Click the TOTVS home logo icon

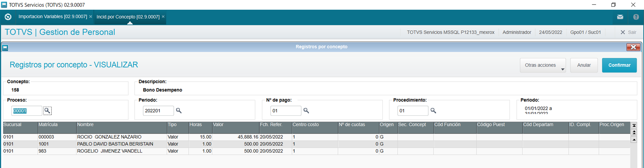[8, 17]
